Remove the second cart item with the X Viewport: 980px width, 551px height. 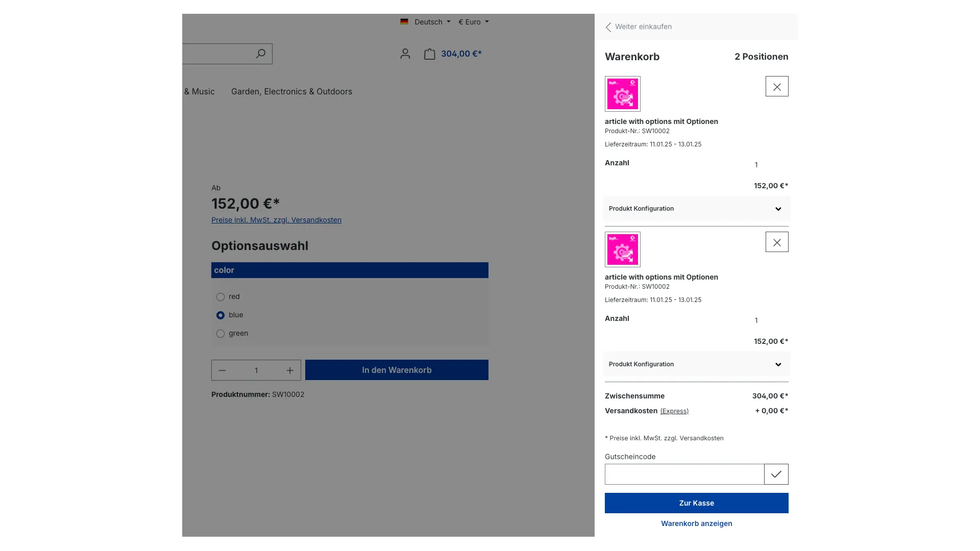(776, 242)
